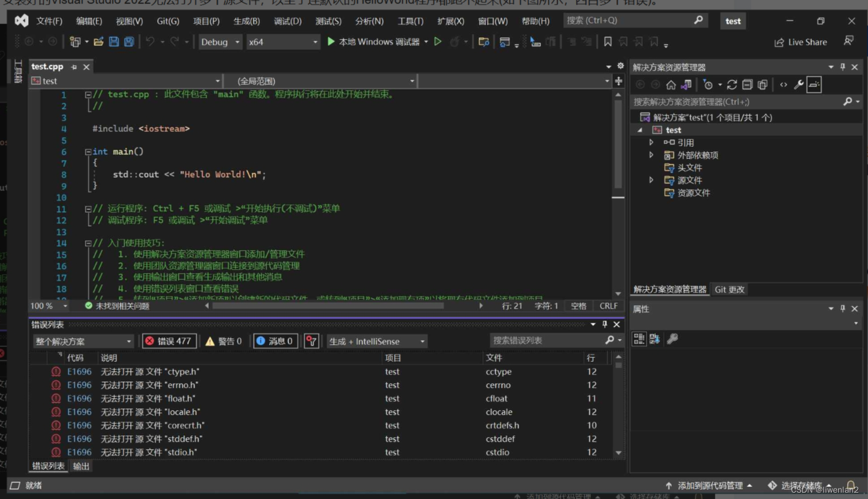Start debugging with green play button
This screenshot has width=868, height=499.
coord(331,41)
